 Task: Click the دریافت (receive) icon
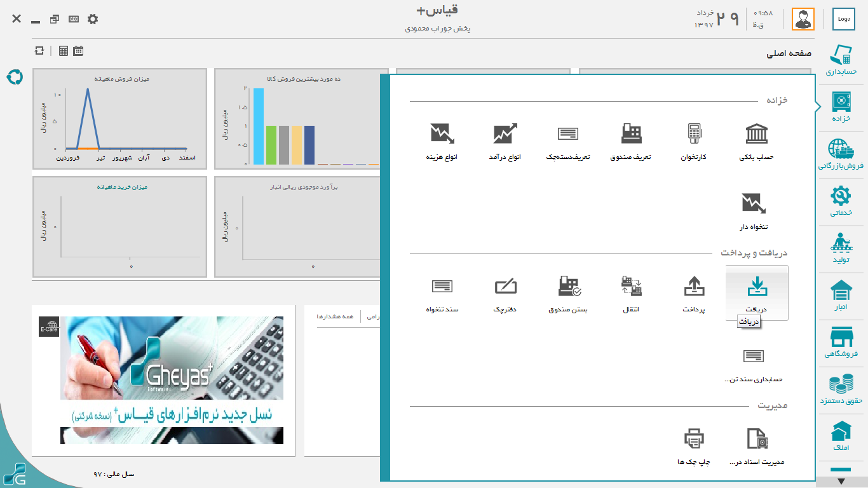coord(756,293)
